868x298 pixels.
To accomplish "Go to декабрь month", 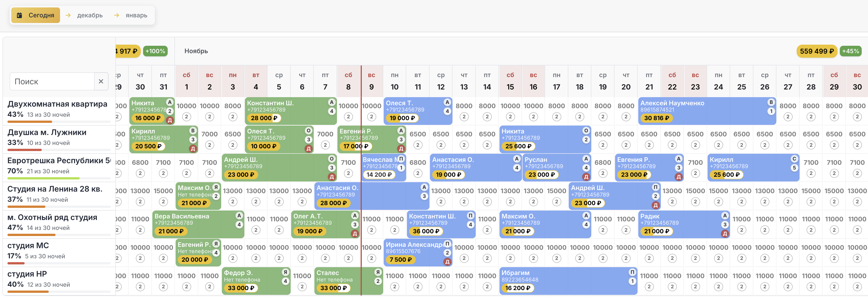I will 90,15.
